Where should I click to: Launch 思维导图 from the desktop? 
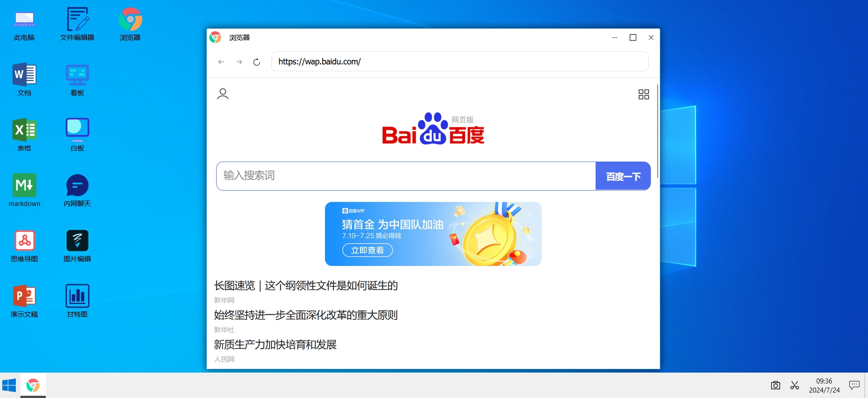[24, 246]
